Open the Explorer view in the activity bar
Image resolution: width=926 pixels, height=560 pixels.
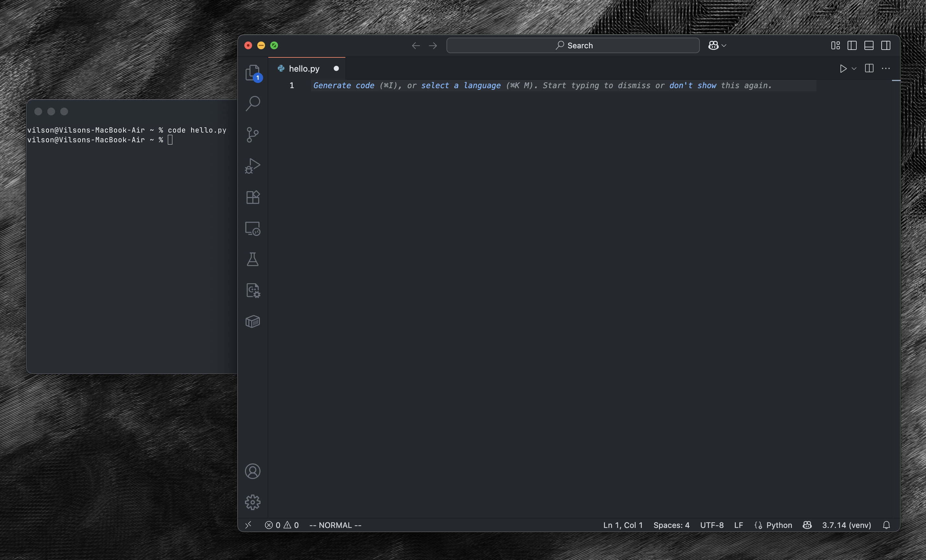[x=252, y=73]
